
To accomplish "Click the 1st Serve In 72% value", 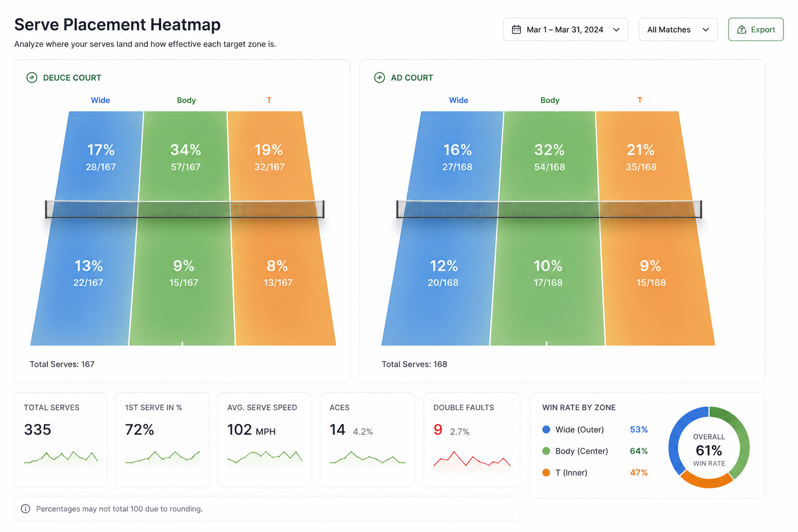I will (x=139, y=430).
